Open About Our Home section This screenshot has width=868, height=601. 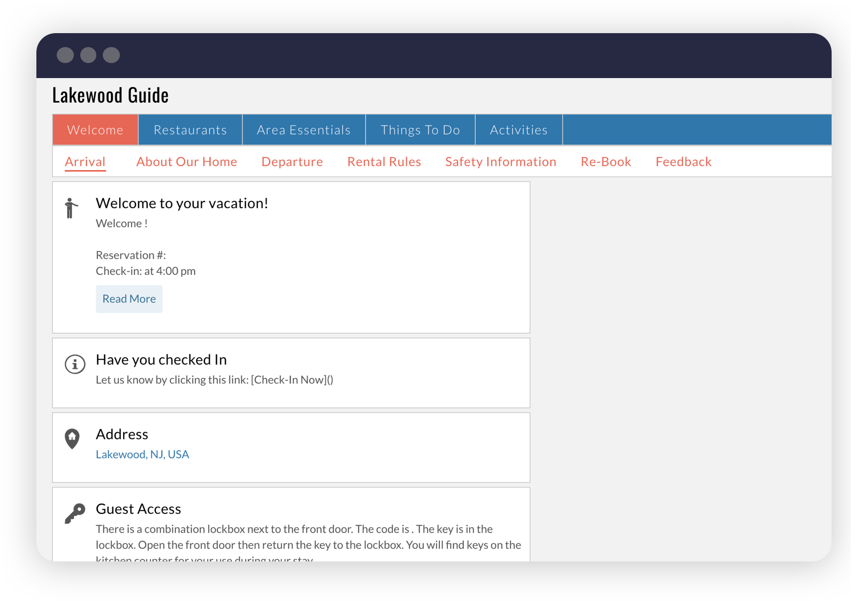point(186,161)
